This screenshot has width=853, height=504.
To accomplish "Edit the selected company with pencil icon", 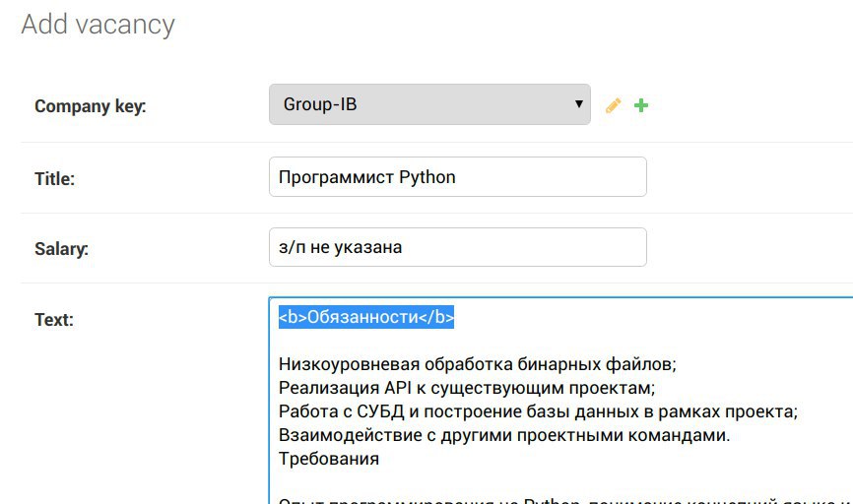I will (x=613, y=105).
